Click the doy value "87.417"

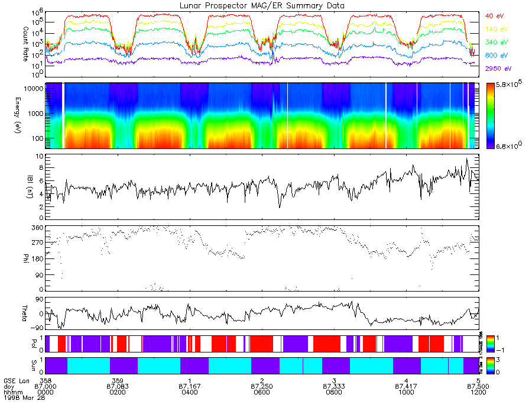point(406,387)
